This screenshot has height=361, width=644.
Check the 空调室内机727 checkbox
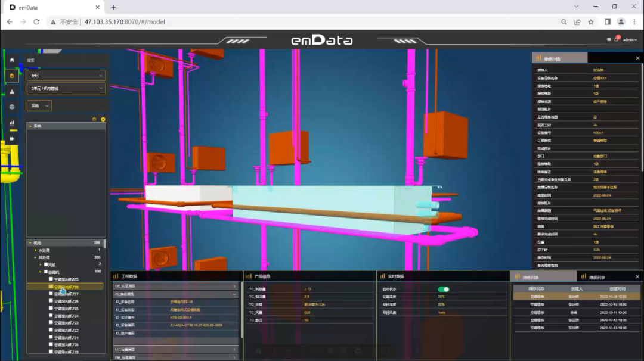(51, 294)
